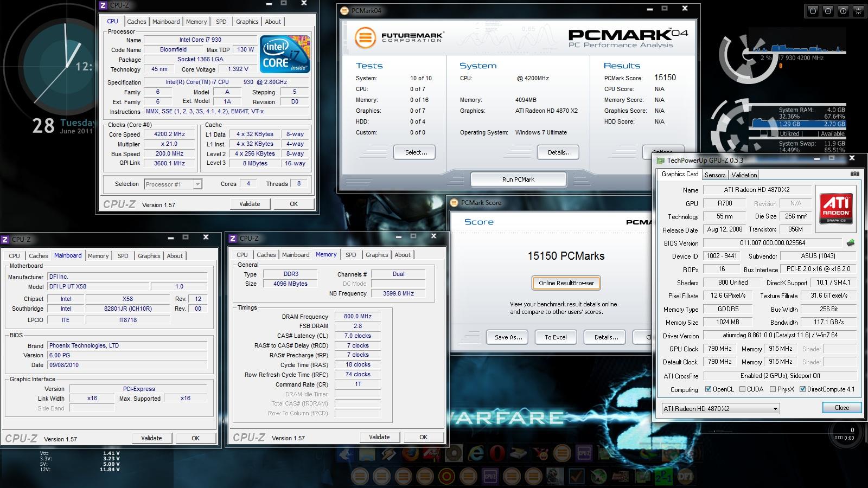Click the Save As... button in PCMark Score
This screenshot has height=488, width=868.
pyautogui.click(x=508, y=337)
